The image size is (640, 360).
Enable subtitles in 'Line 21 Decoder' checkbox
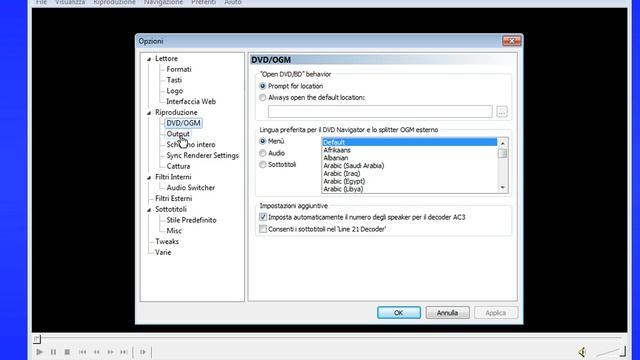pos(263,229)
